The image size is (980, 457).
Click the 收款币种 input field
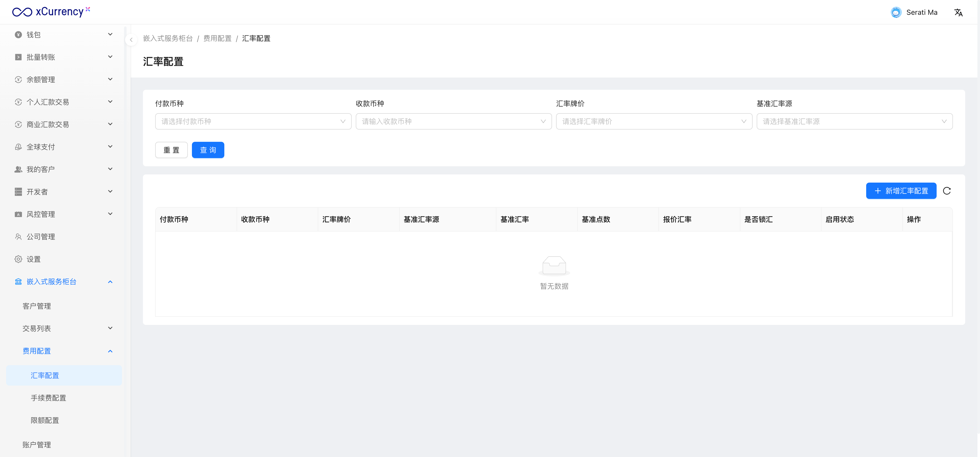tap(453, 121)
